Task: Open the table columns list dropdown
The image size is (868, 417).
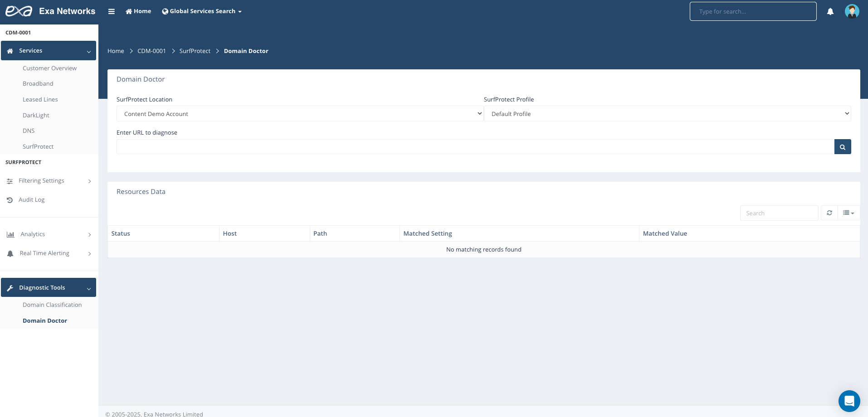Action: (x=848, y=213)
